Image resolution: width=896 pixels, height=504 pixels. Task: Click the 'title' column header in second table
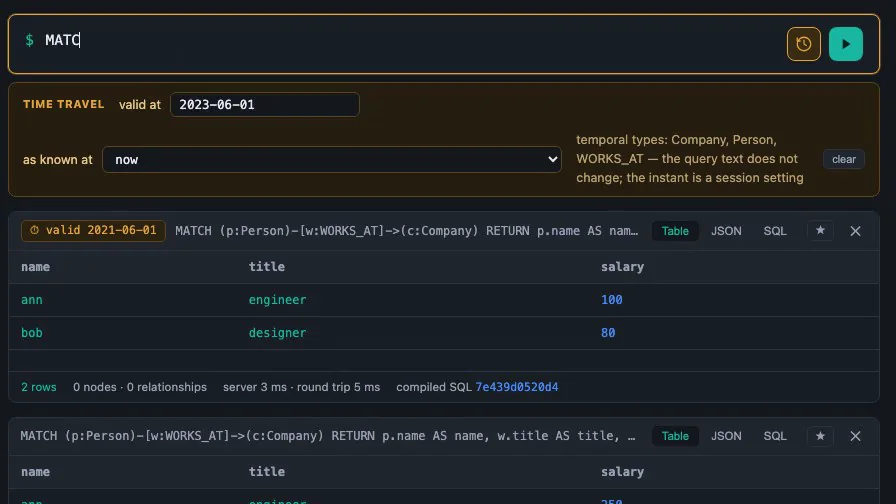pyautogui.click(x=266, y=472)
